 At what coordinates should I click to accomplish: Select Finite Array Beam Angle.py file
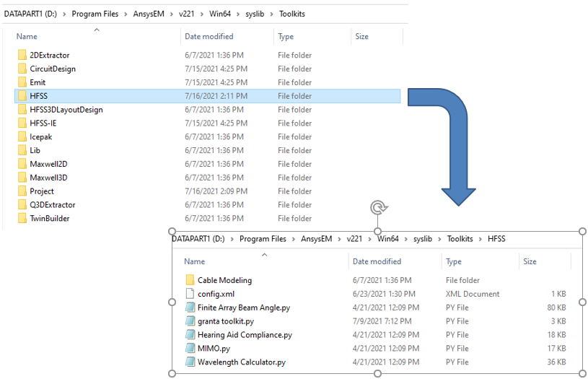pyautogui.click(x=243, y=308)
